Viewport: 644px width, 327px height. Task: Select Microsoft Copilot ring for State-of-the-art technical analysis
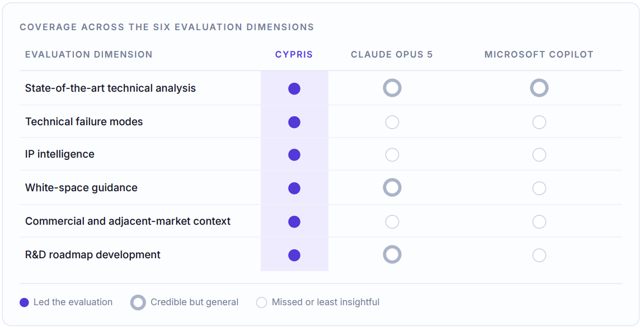click(539, 88)
